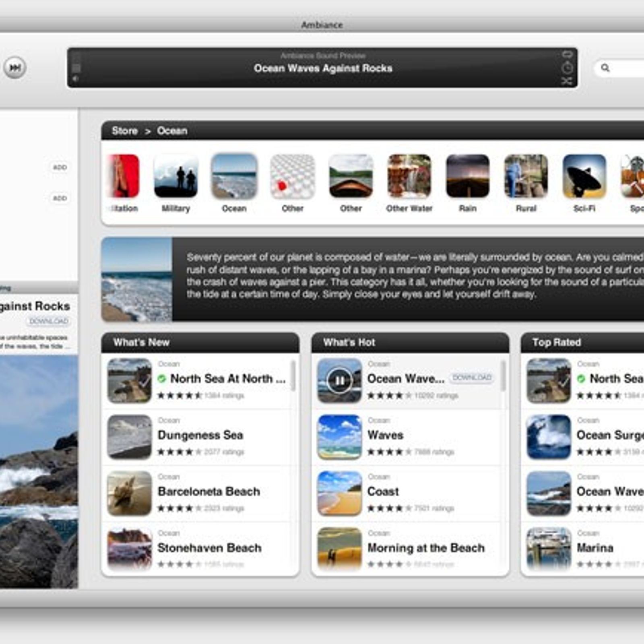Screen dimensions: 644x644
Task: Click the search field
Action: click(620, 68)
